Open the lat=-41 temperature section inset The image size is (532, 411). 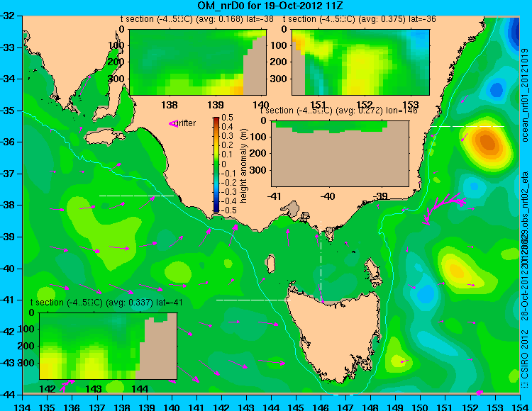109,346
